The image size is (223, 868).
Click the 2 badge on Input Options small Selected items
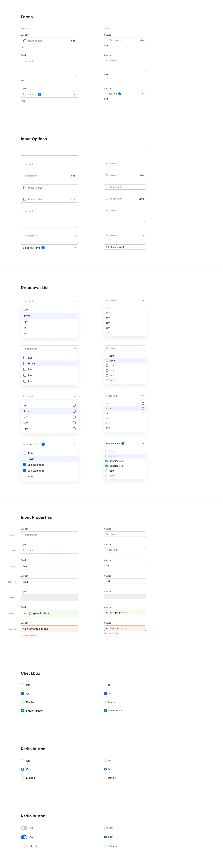click(x=123, y=247)
